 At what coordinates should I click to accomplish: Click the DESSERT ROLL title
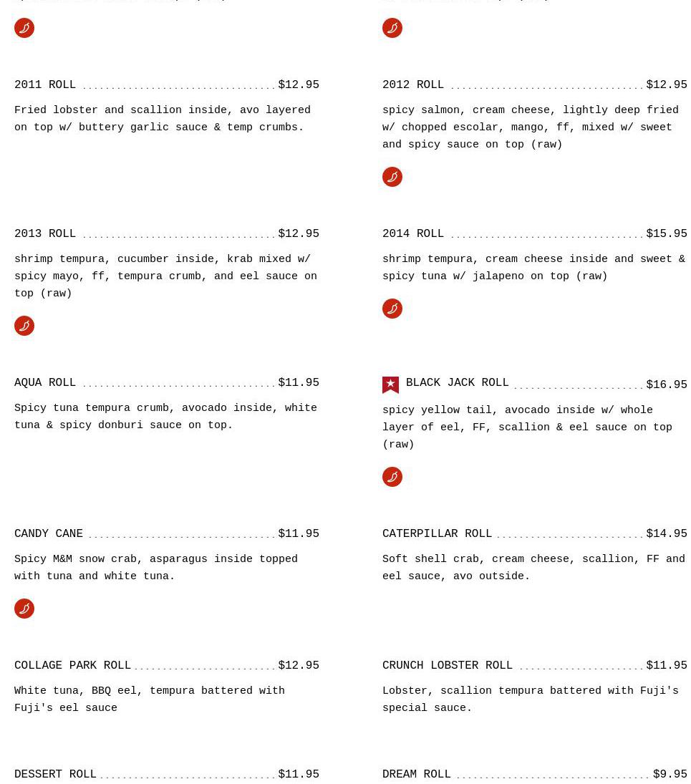55,775
